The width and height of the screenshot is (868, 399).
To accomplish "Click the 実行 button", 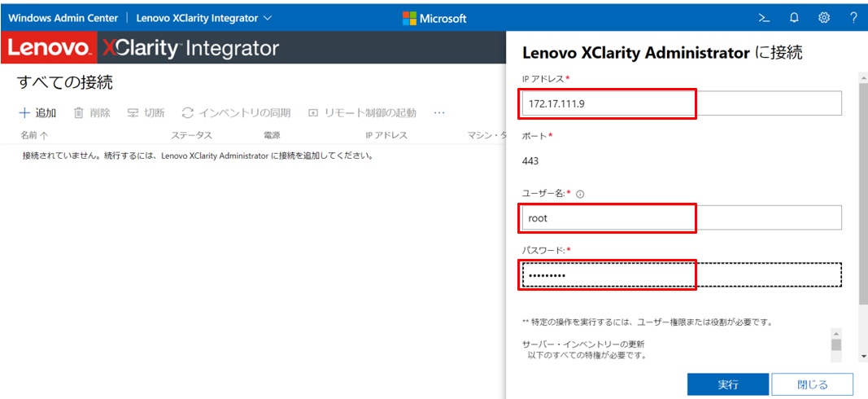I will tap(728, 384).
